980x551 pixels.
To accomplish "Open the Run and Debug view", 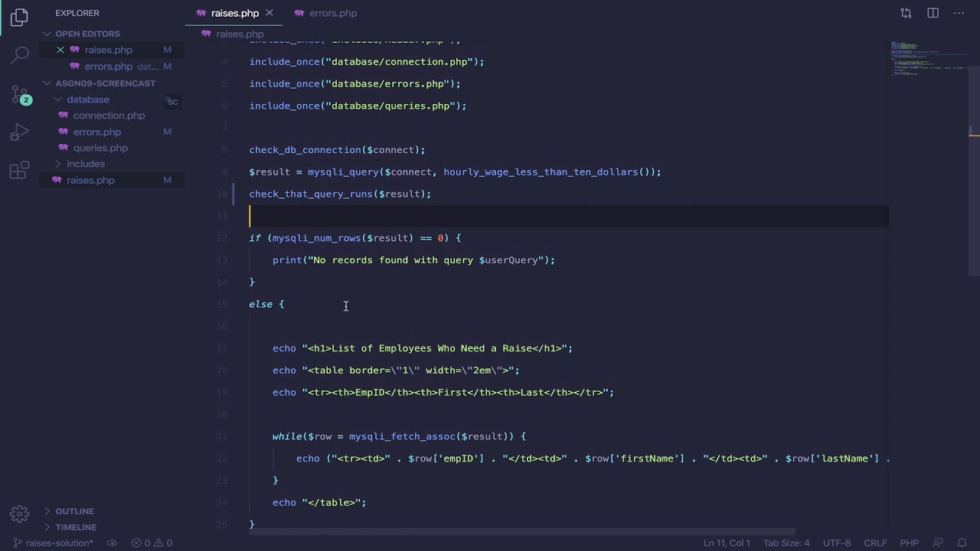I will [20, 132].
